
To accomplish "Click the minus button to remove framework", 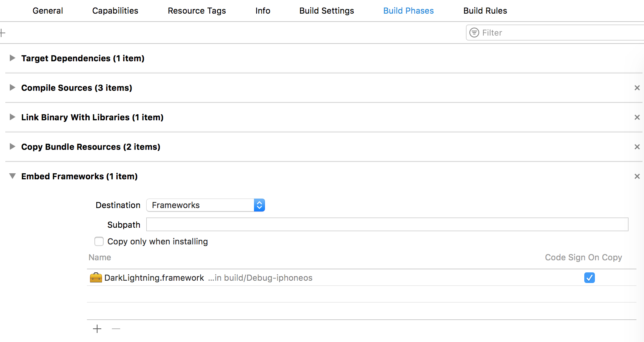I will (x=116, y=329).
